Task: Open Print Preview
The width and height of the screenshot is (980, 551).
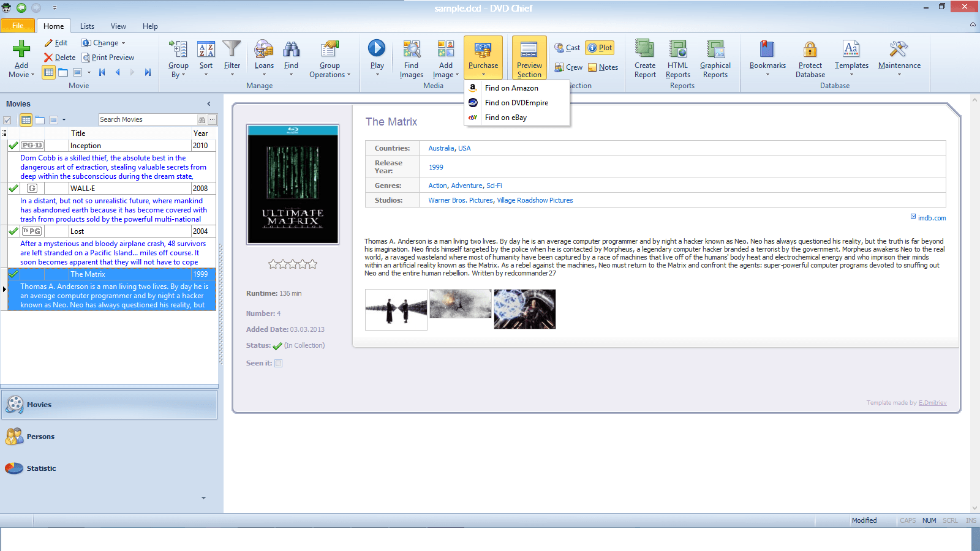Action: point(108,58)
